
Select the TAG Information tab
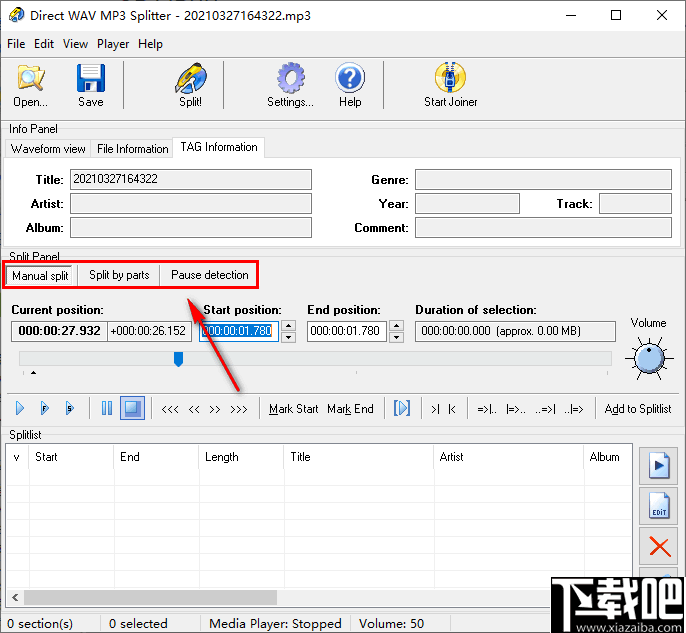[219, 147]
